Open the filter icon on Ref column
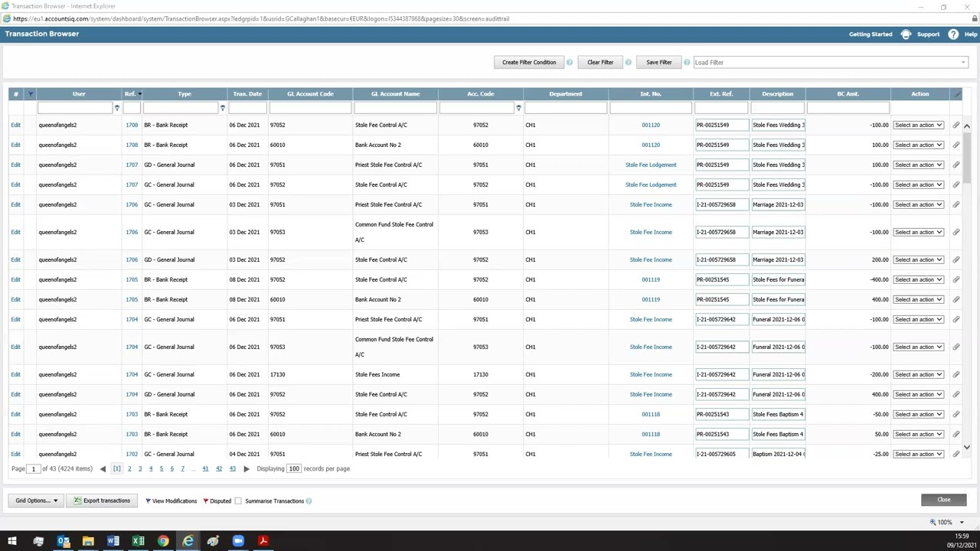The height and width of the screenshot is (551, 980). coord(139,93)
